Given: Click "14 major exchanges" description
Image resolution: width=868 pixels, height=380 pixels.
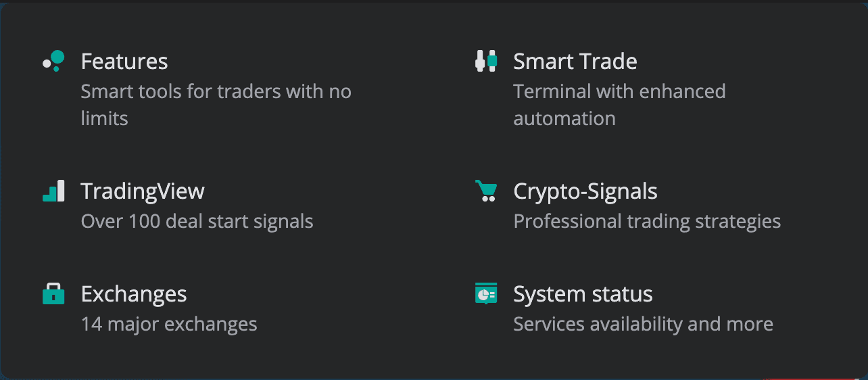Looking at the screenshot, I should click(169, 324).
